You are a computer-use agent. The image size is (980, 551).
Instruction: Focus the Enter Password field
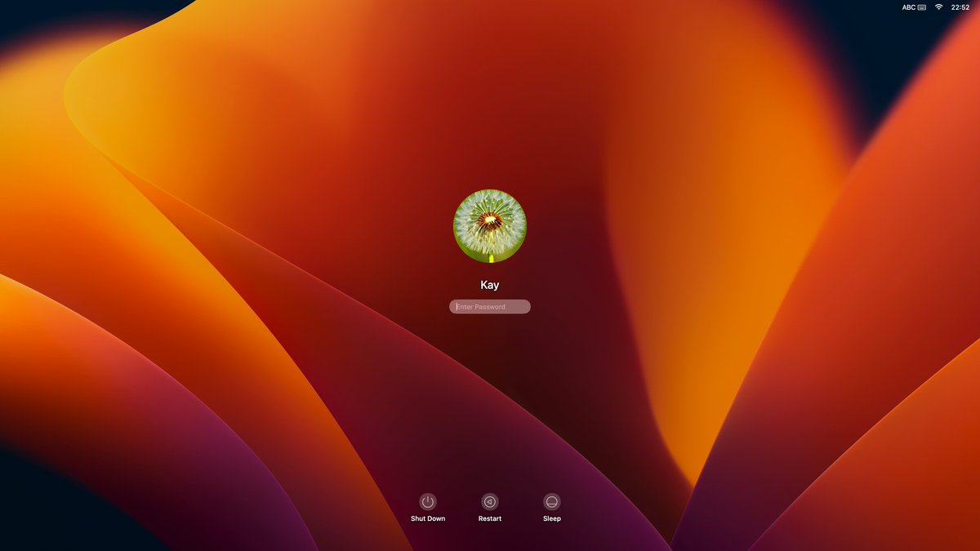(490, 307)
